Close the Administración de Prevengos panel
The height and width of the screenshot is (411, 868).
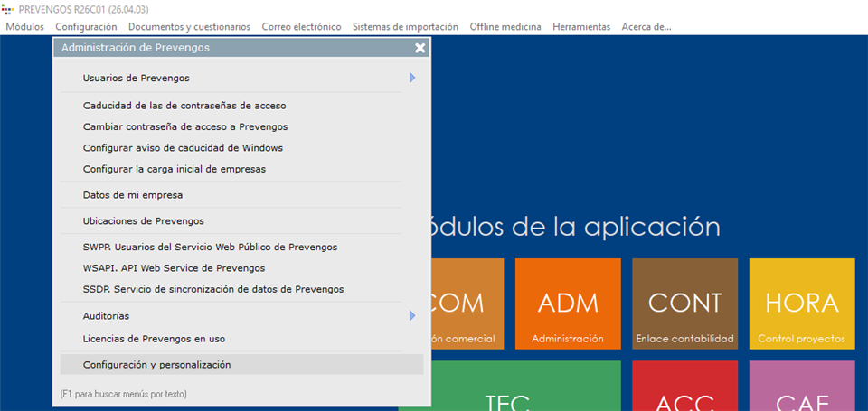point(420,48)
